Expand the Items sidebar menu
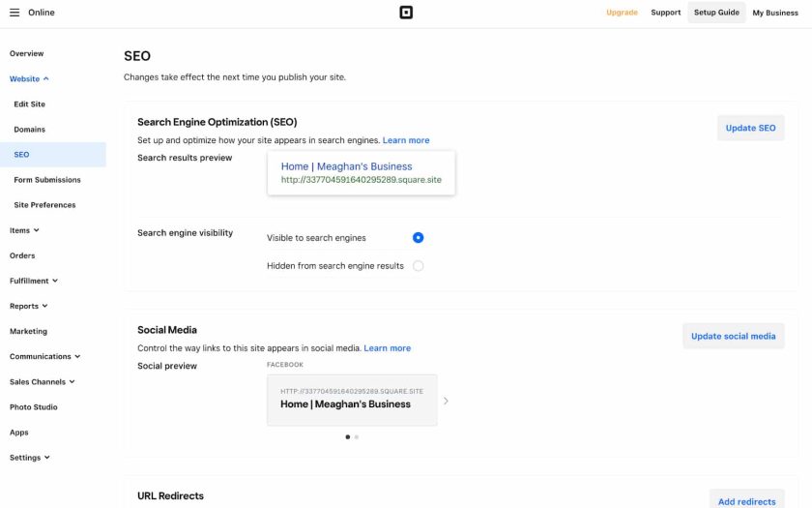Image resolution: width=812 pixels, height=508 pixels. [x=24, y=230]
